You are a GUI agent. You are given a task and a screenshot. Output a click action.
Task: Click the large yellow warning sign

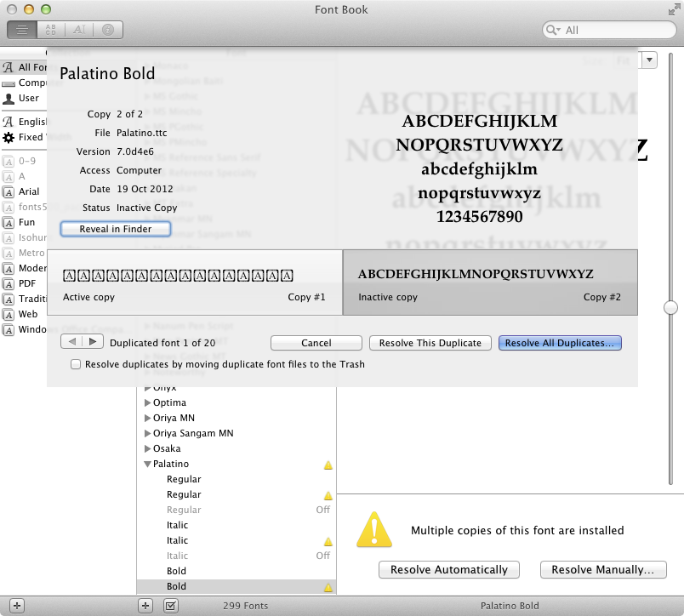pyautogui.click(x=374, y=529)
